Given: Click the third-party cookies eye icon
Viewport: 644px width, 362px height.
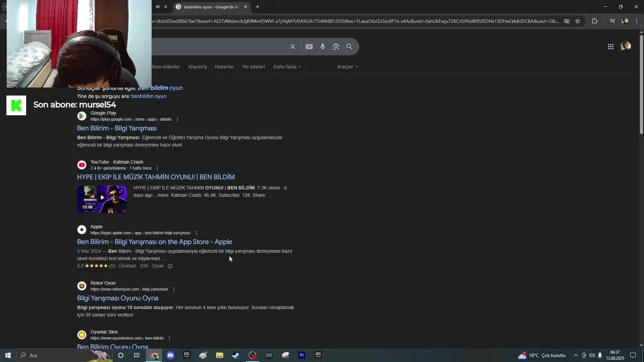Looking at the screenshot, I should point(567,21).
